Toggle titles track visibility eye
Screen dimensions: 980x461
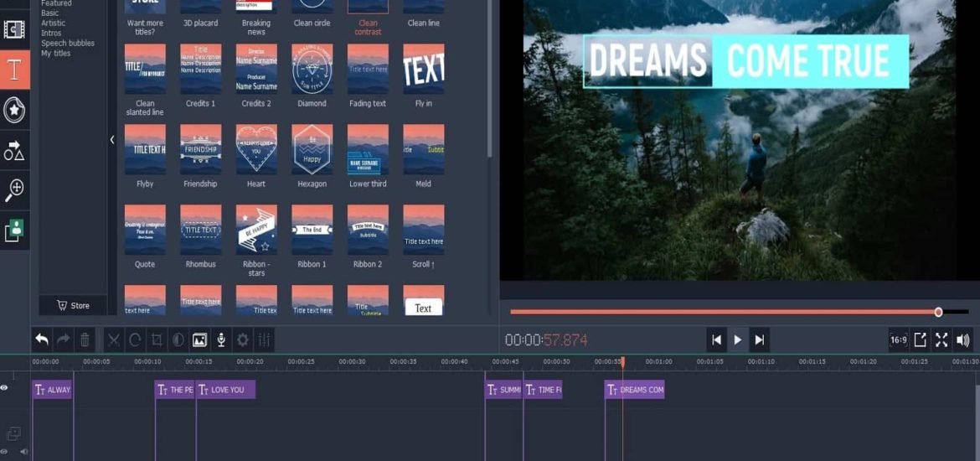4,388
